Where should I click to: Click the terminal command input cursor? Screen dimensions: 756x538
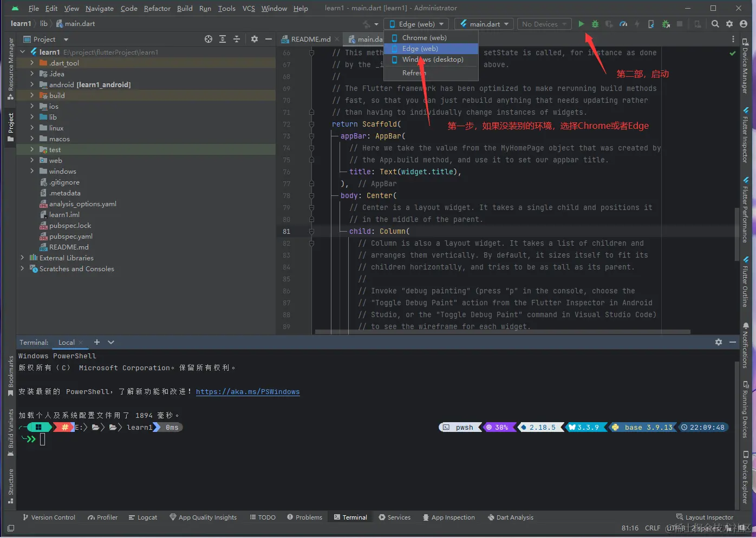43,439
